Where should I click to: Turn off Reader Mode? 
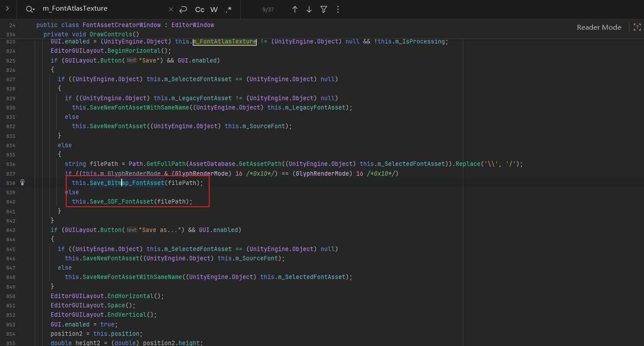click(599, 27)
